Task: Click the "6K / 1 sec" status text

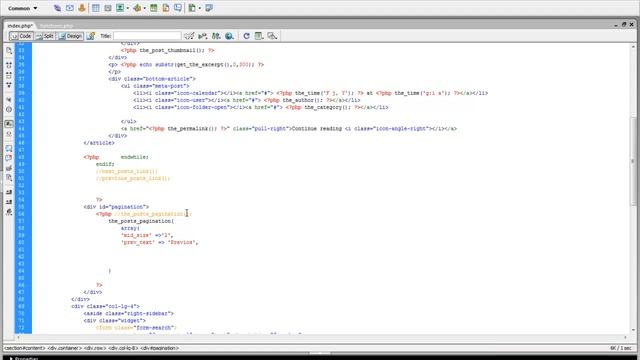Action: coord(620,348)
